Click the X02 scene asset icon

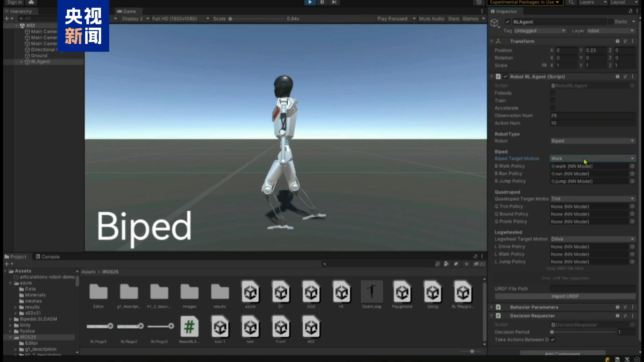(x=311, y=327)
